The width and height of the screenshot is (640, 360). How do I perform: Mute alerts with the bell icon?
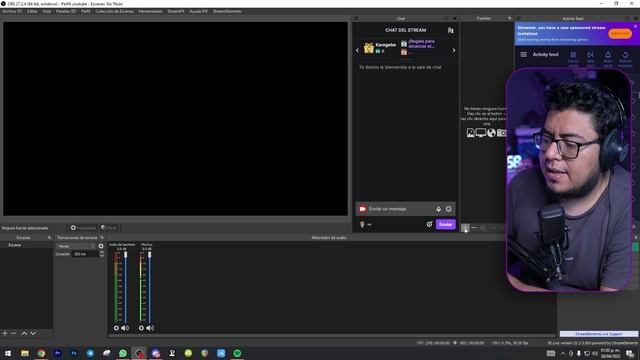point(608,58)
